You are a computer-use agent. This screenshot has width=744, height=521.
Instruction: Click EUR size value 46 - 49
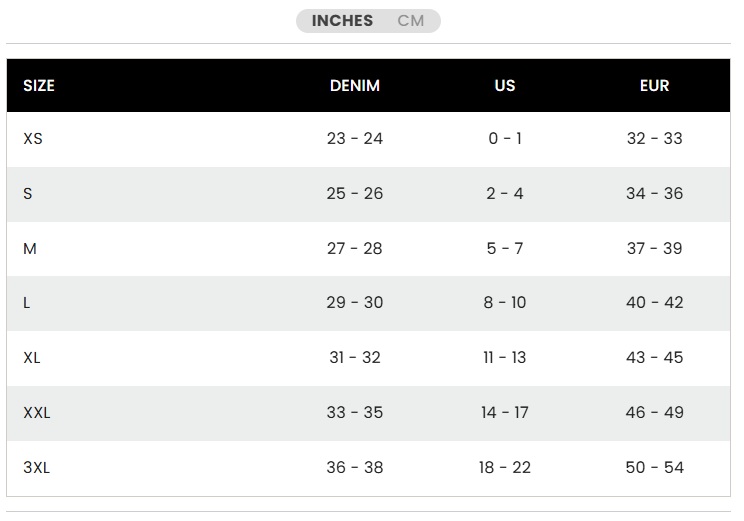(x=655, y=413)
